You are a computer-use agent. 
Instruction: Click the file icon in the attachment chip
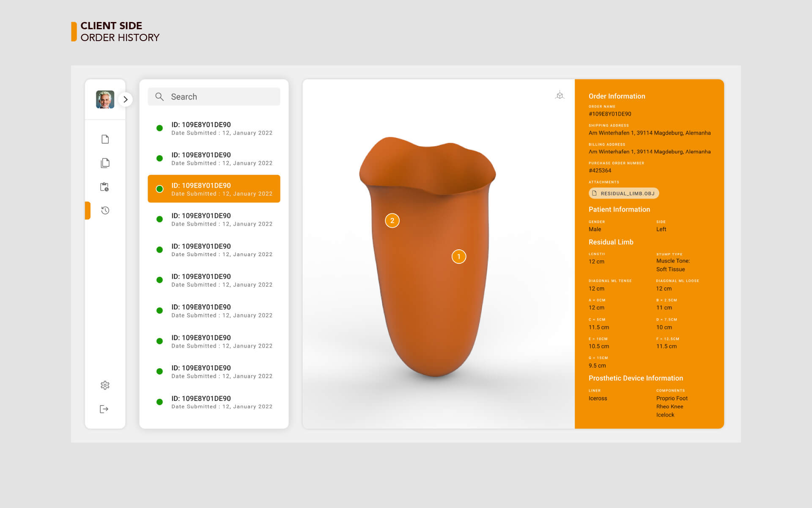point(594,193)
